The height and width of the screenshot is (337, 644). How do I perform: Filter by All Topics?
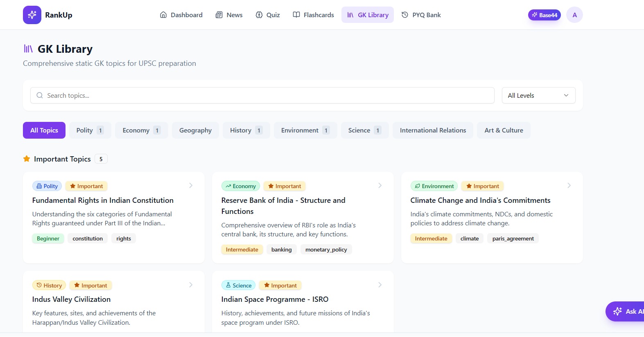tap(44, 130)
